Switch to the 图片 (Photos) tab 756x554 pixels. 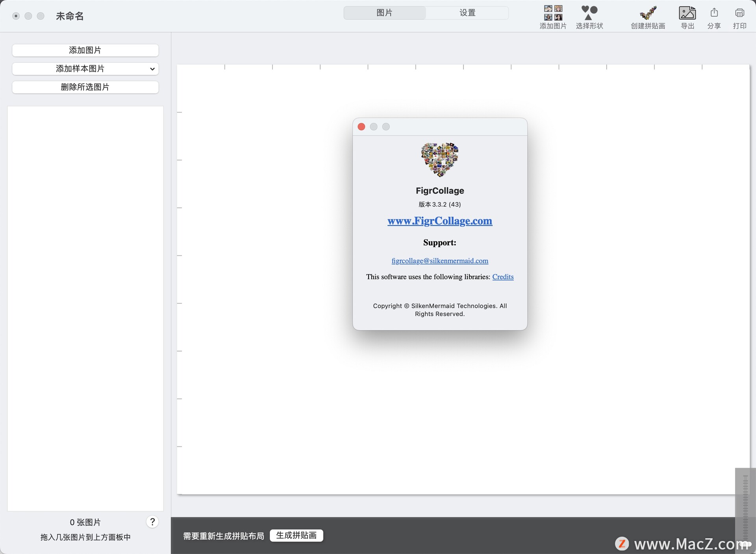(x=384, y=13)
